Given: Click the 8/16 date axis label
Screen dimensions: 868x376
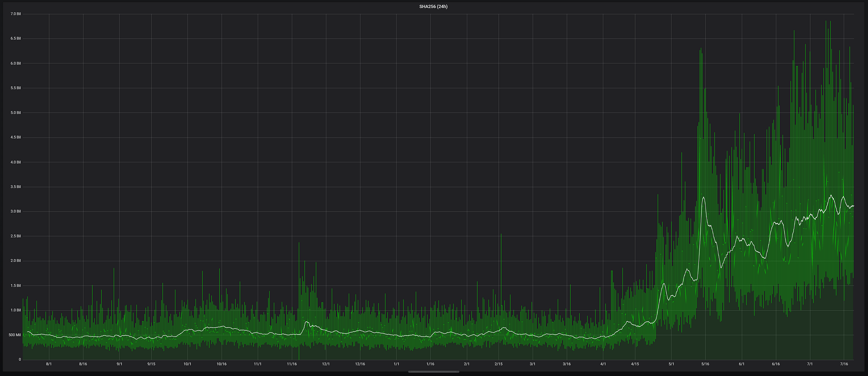Looking at the screenshot, I should (x=83, y=364).
